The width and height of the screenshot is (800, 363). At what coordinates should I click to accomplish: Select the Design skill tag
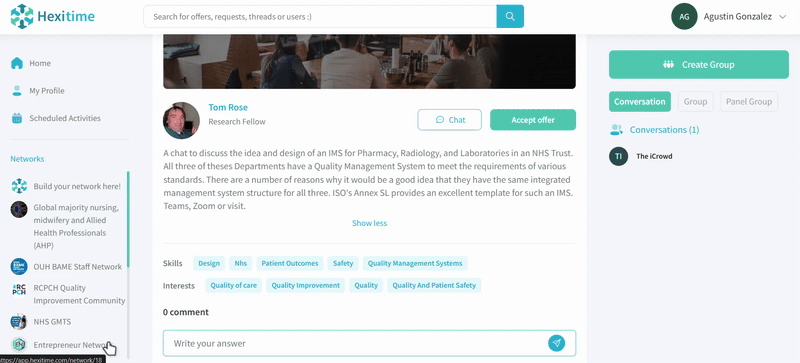pyautogui.click(x=209, y=263)
